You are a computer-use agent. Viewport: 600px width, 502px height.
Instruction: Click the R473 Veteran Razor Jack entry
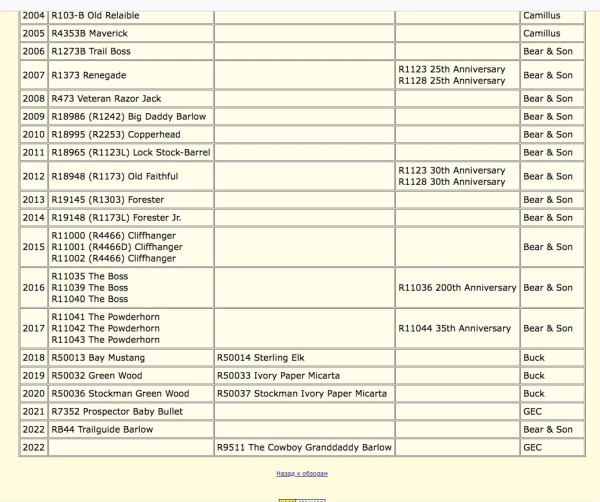[131, 99]
